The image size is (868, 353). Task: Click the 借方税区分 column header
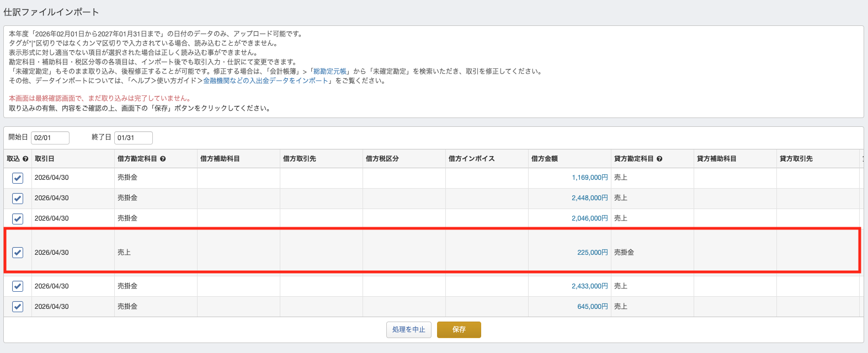(382, 159)
